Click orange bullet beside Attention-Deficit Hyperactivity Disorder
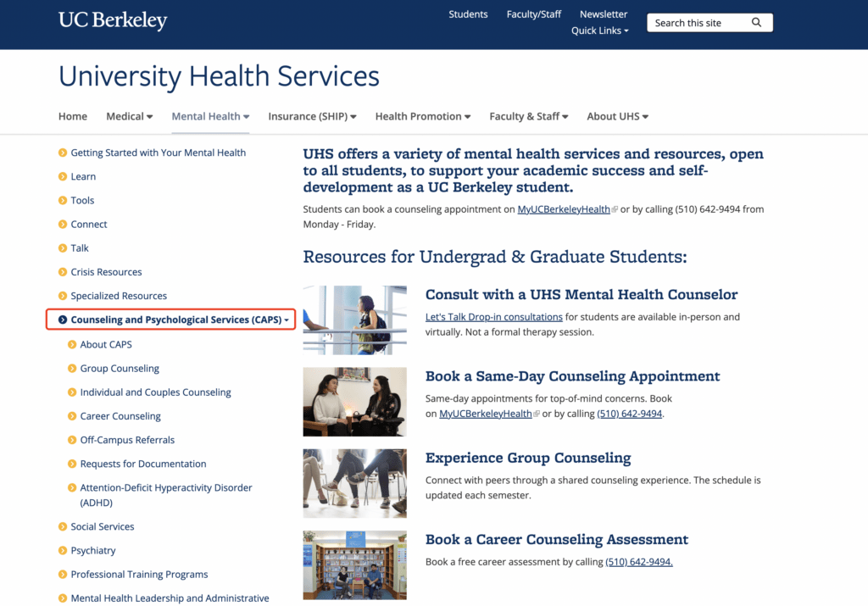The image size is (868, 606). [x=72, y=487]
